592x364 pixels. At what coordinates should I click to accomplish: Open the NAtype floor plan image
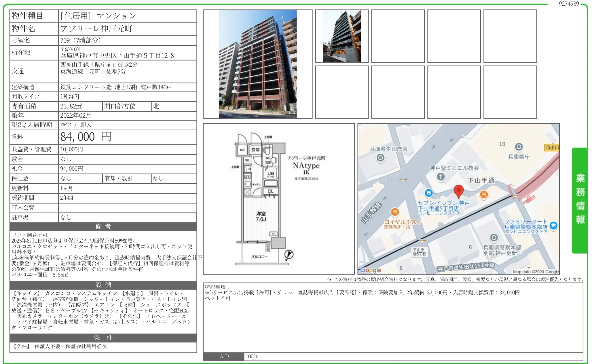coord(279,199)
